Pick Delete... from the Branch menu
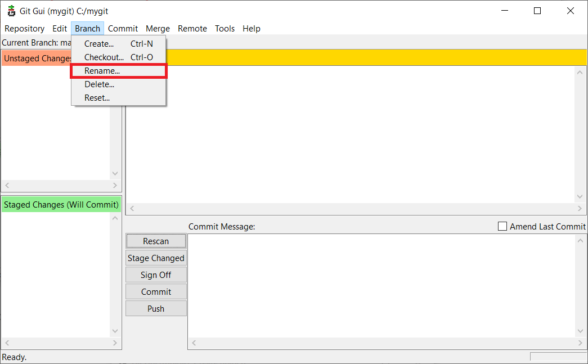The height and width of the screenshot is (364, 588). tap(99, 84)
